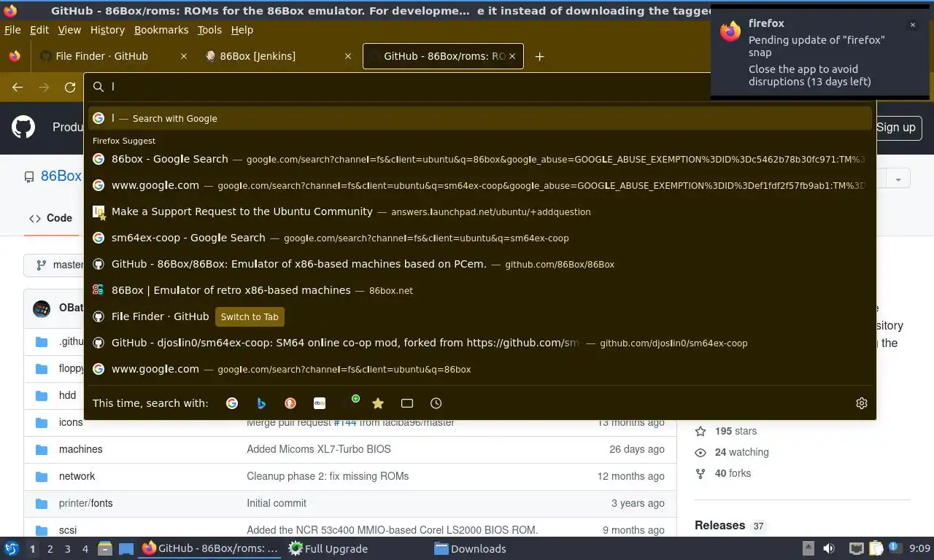Viewport: 934px width, 560px height.
Task: Open the Releases 37 link
Action: point(729,526)
